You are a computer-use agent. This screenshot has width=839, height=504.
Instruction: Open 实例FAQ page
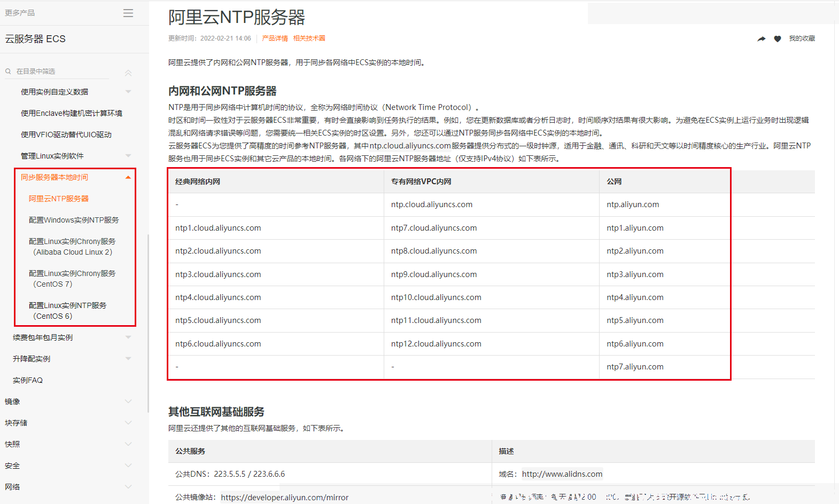point(28,380)
